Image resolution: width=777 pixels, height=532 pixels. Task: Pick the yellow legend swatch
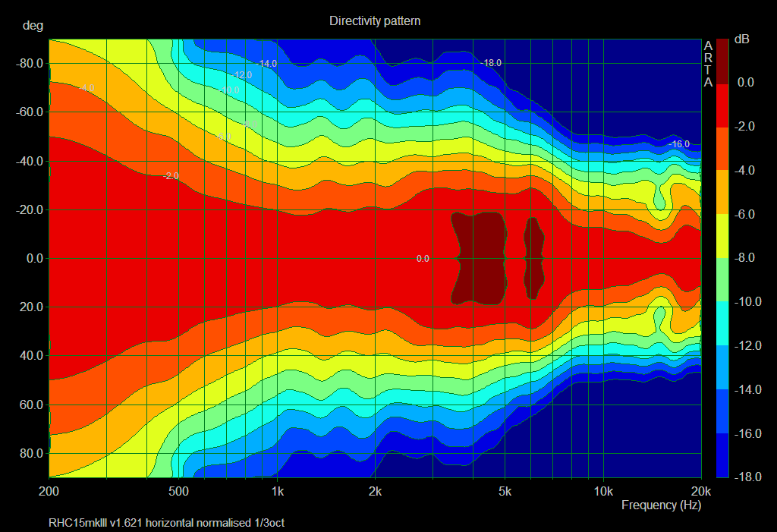pyautogui.click(x=722, y=235)
